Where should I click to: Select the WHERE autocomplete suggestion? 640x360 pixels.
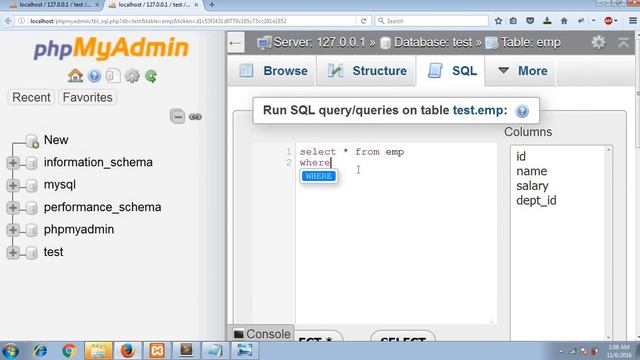point(318,176)
